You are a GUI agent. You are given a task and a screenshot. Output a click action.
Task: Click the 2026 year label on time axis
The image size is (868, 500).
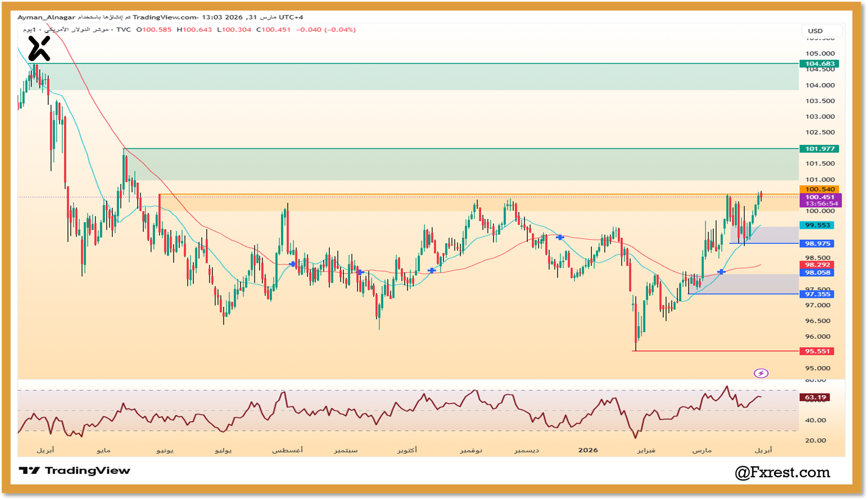(x=588, y=450)
